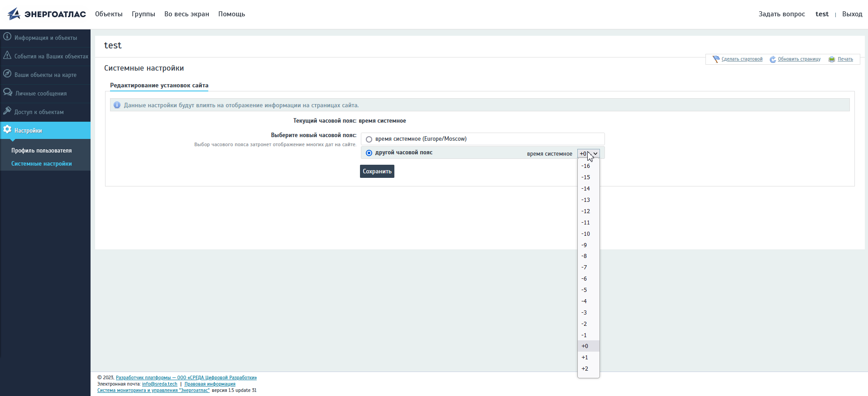
Task: Click the info icon beside Информация и объекты
Action: tap(7, 37)
